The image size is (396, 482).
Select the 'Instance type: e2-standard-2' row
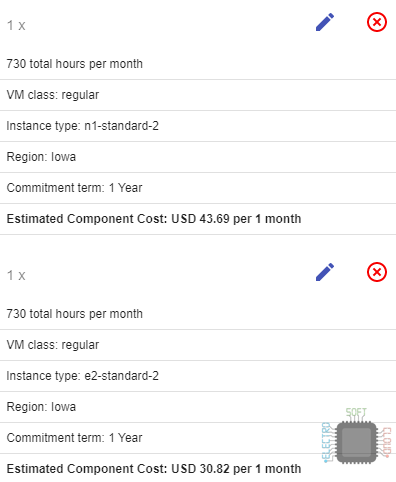point(198,376)
